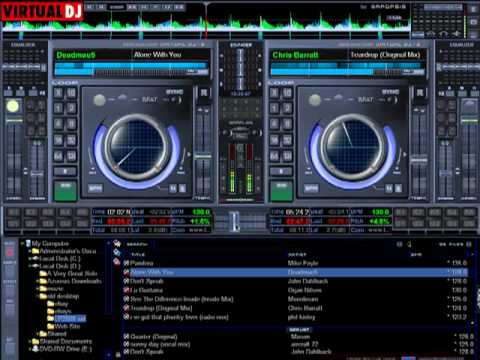Set left deck loop length to 16
Screen dimensions: 480x360
tap(58, 140)
